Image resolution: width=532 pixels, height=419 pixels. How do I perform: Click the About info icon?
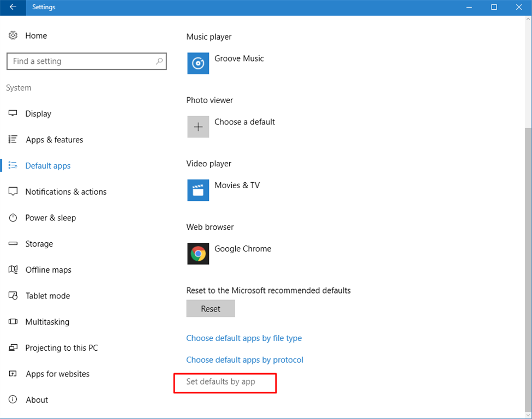(x=13, y=399)
